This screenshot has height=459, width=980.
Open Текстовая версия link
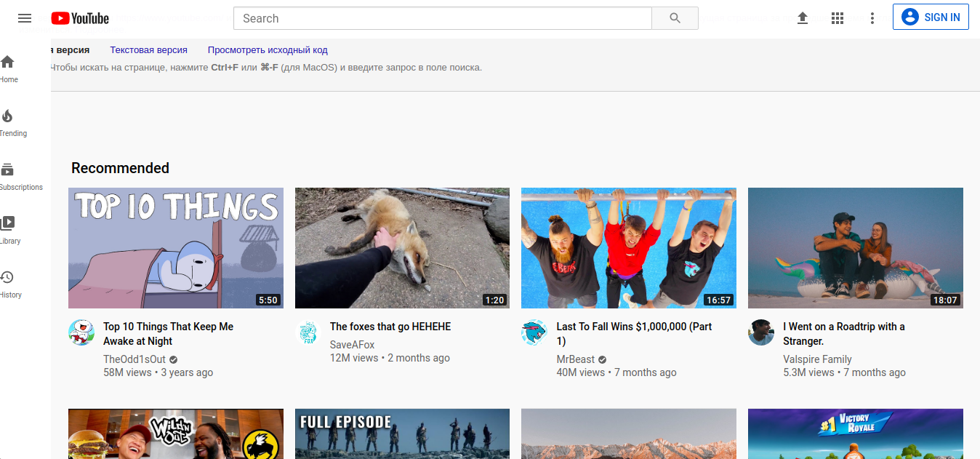click(x=148, y=50)
